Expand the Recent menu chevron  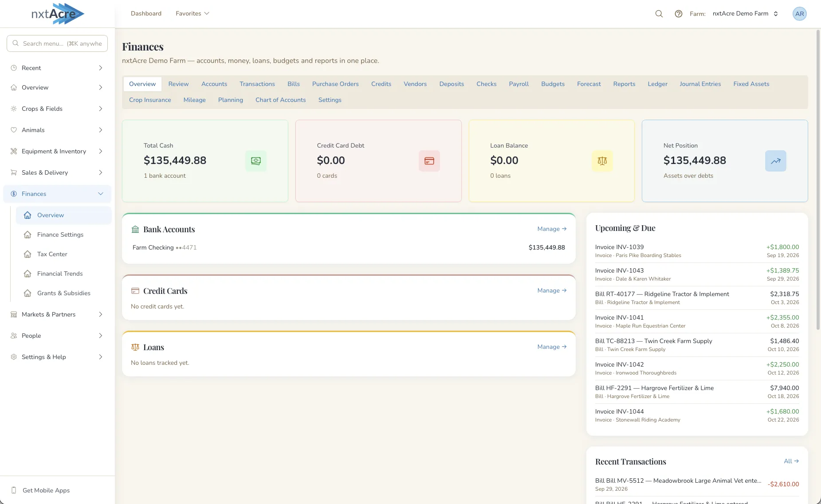pyautogui.click(x=101, y=68)
